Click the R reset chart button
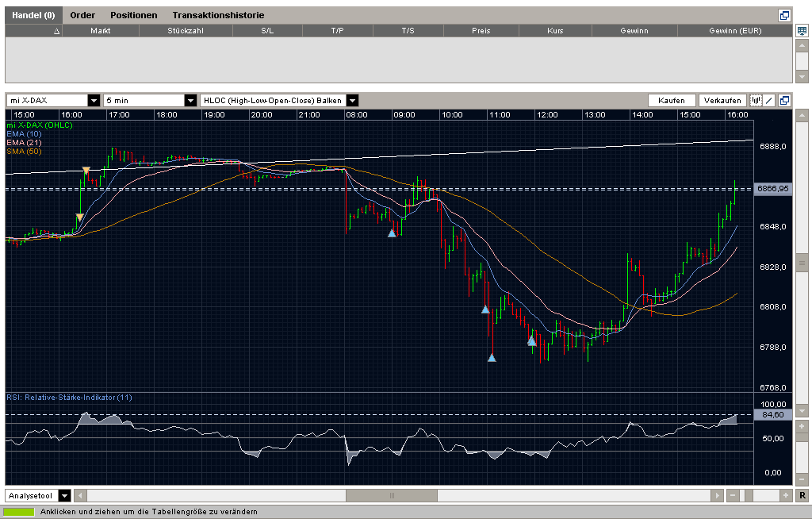The image size is (812, 519). 802,496
